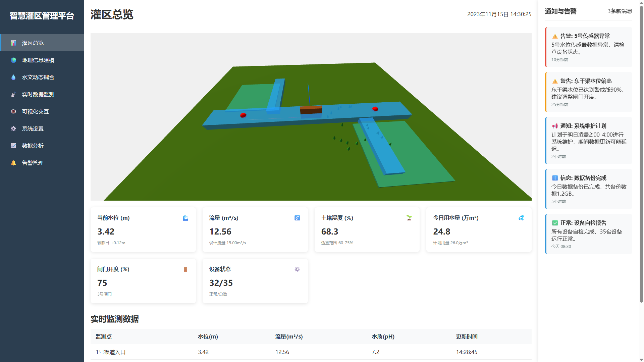The width and height of the screenshot is (644, 362).
Task: Click the droplets icon on daily water usage card
Action: click(x=521, y=218)
